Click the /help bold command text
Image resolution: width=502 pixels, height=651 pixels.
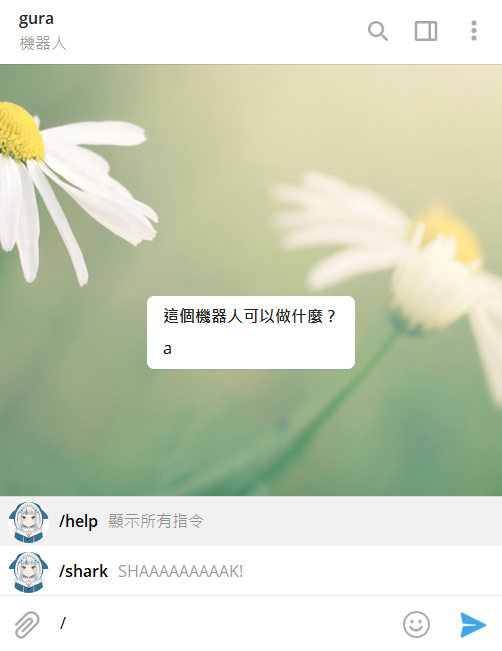pos(78,521)
